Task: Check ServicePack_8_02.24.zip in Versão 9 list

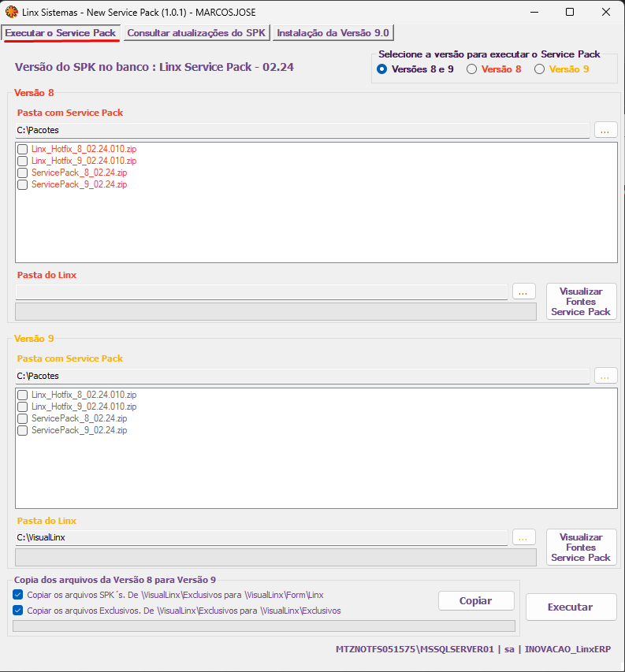Action: pyautogui.click(x=22, y=418)
